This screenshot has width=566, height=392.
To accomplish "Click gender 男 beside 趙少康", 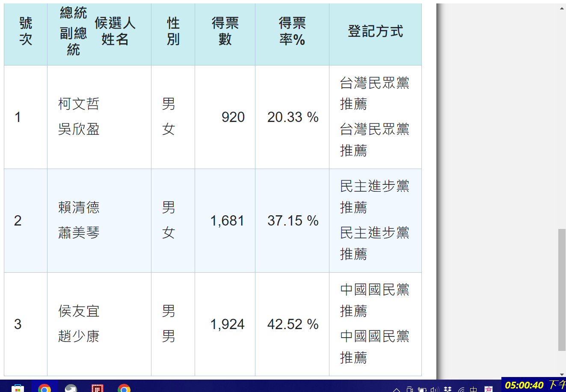I will [x=169, y=336].
